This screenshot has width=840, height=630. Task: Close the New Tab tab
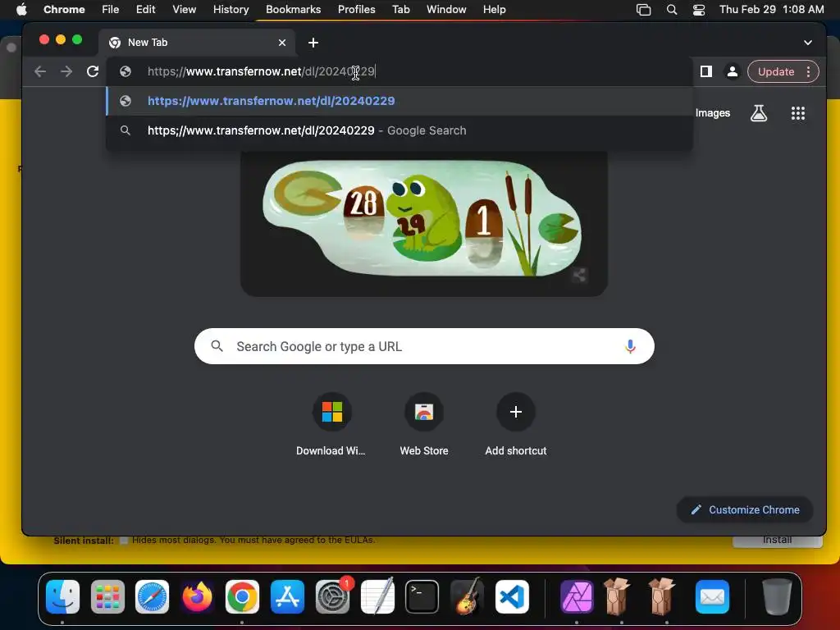[282, 43]
